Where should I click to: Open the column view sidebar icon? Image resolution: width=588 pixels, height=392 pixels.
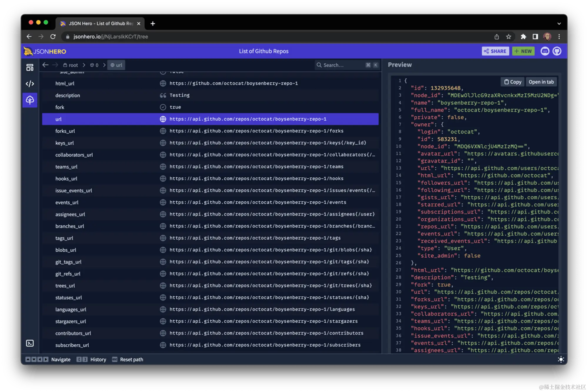[x=30, y=68]
